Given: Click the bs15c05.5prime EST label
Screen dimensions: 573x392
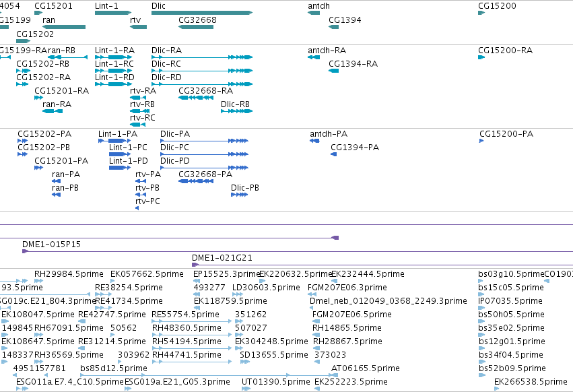Looking at the screenshot, I should coord(511,288).
